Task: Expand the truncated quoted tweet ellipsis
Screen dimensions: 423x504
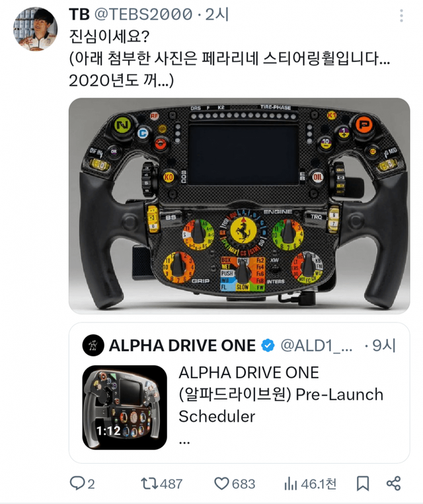Action: (184, 443)
